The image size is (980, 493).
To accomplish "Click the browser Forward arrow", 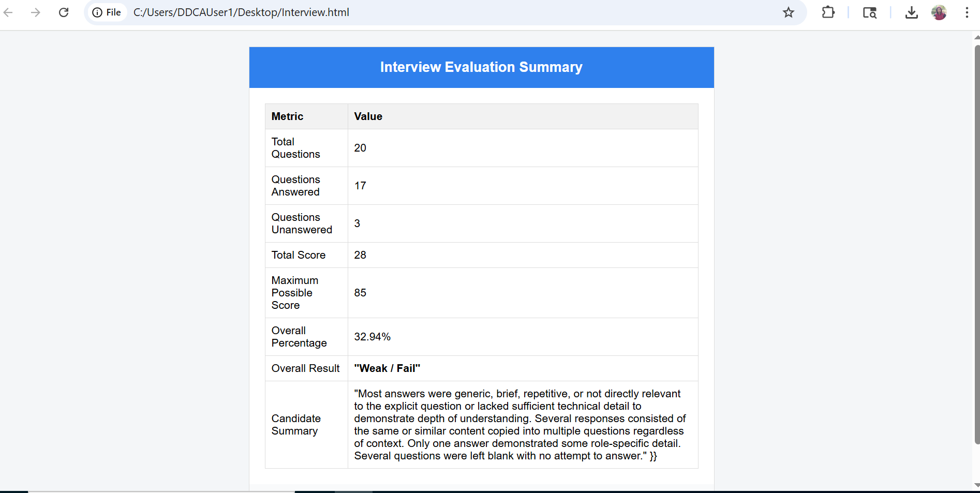I will (x=35, y=12).
